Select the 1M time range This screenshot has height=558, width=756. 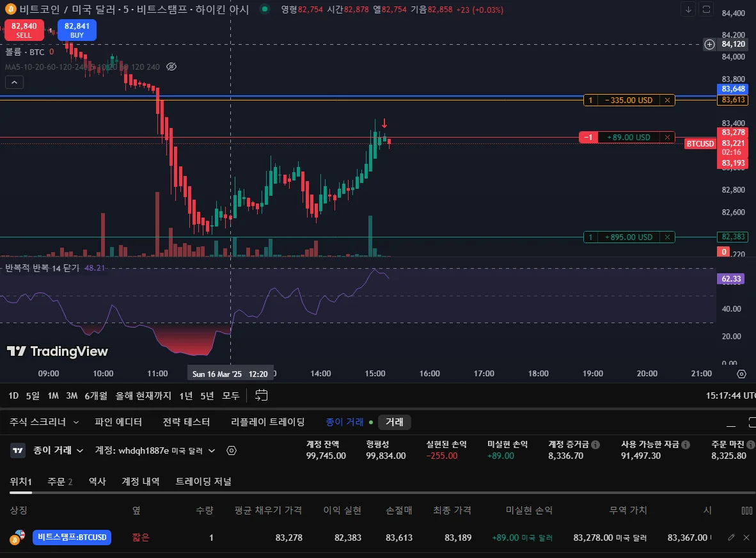(x=53, y=396)
